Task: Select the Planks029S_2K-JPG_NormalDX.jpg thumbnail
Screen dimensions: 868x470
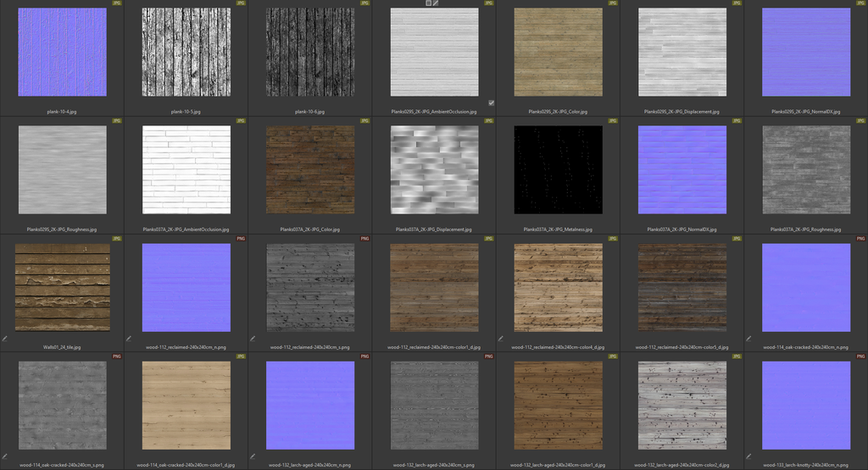Action: point(805,53)
